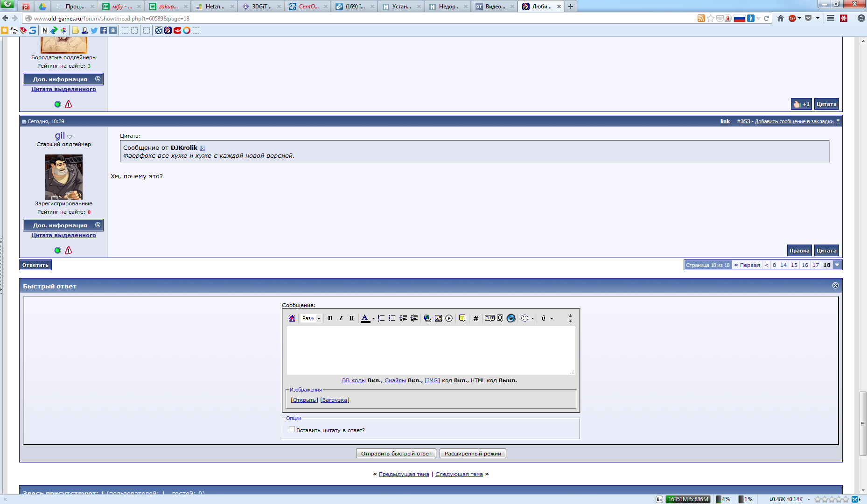
Task: Wrap text in code tags with # icon
Action: (475, 318)
